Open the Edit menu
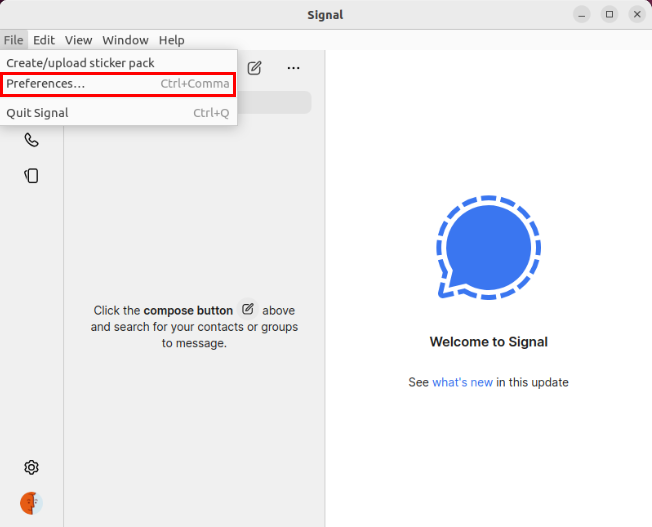Image resolution: width=652 pixels, height=527 pixels. (x=44, y=40)
